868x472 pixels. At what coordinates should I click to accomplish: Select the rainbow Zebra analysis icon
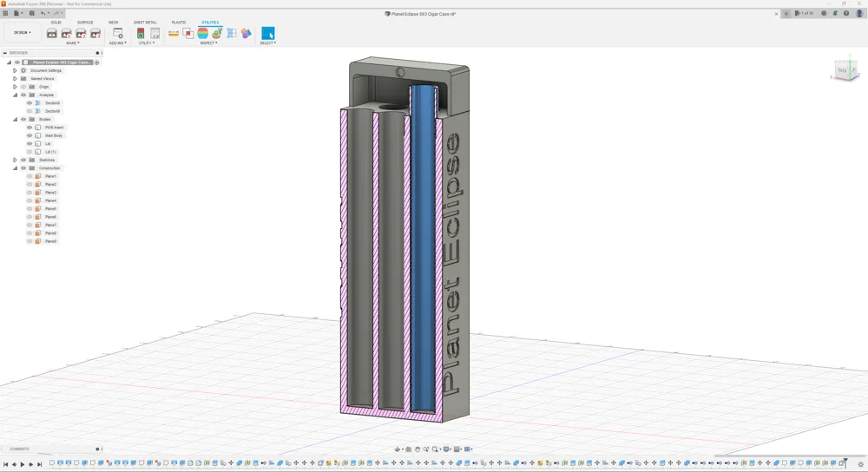[x=202, y=34]
